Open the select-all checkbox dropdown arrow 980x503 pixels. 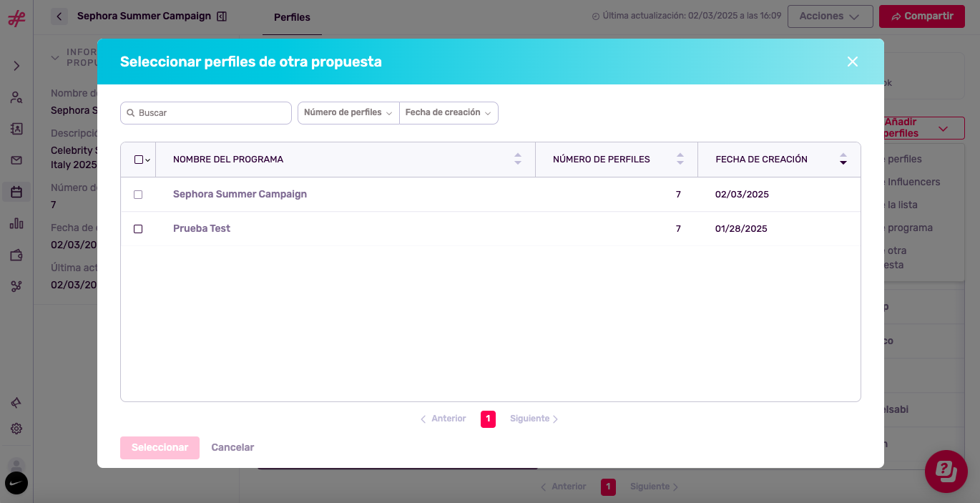pyautogui.click(x=148, y=160)
